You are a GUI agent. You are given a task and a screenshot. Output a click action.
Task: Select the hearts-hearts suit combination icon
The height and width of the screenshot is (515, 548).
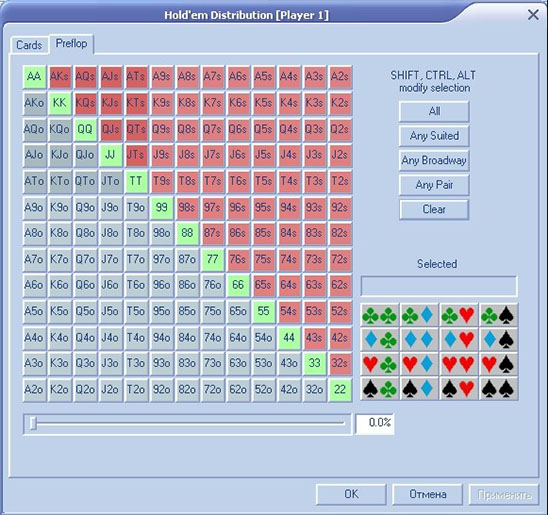point(459,364)
